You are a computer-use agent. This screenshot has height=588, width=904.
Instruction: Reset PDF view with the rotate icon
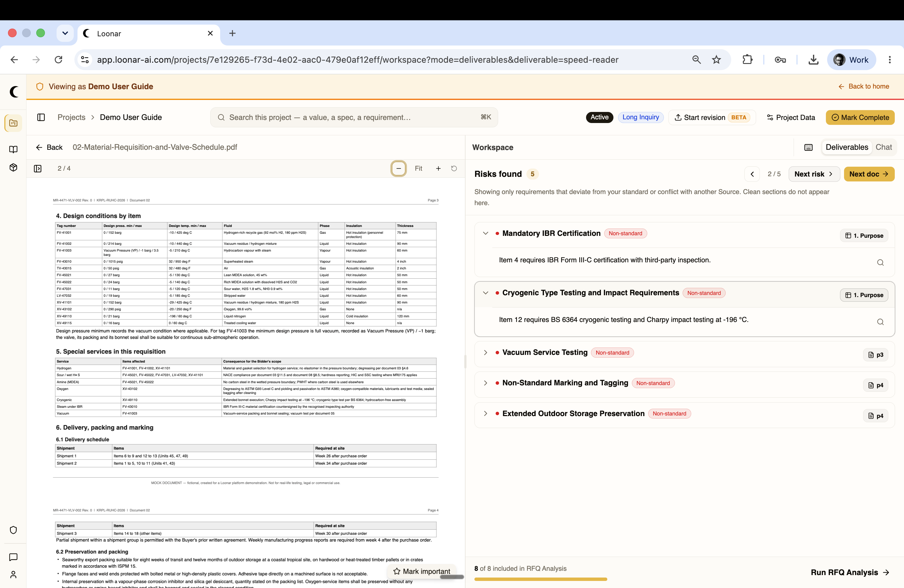coord(454,169)
